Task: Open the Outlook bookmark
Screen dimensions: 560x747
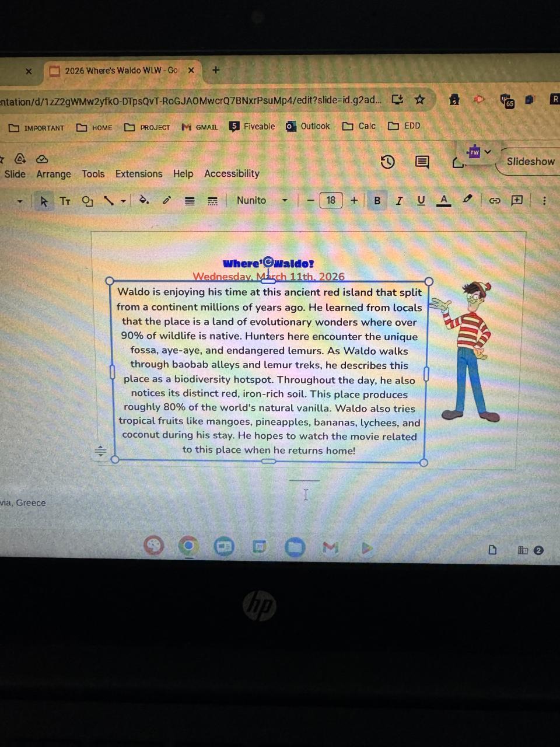Action: (308, 126)
